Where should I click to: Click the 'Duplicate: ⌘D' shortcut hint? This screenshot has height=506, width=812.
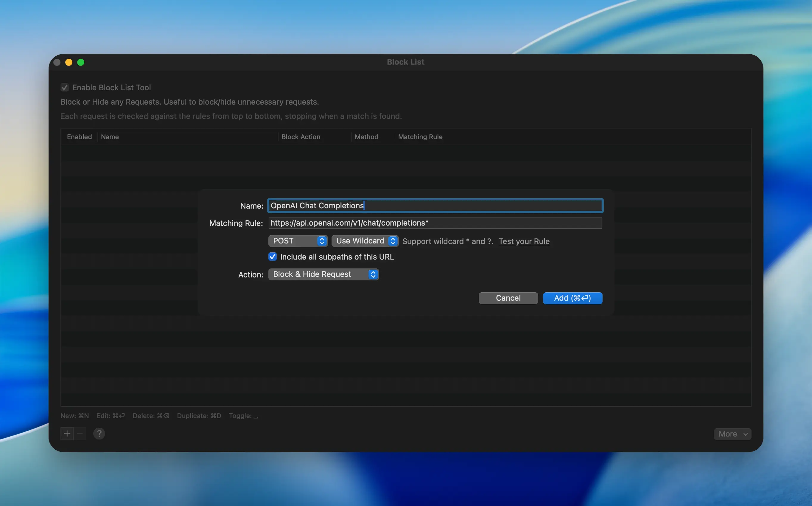pos(199,416)
